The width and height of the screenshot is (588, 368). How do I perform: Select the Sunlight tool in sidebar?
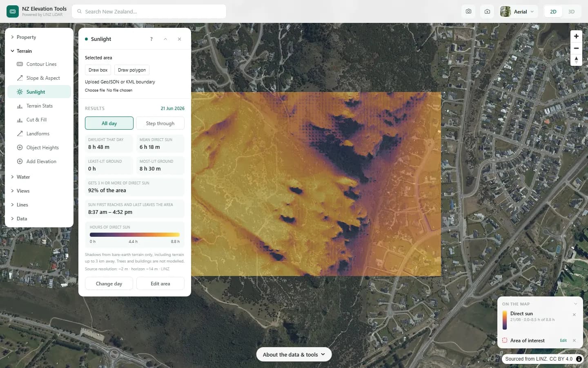tap(39, 92)
